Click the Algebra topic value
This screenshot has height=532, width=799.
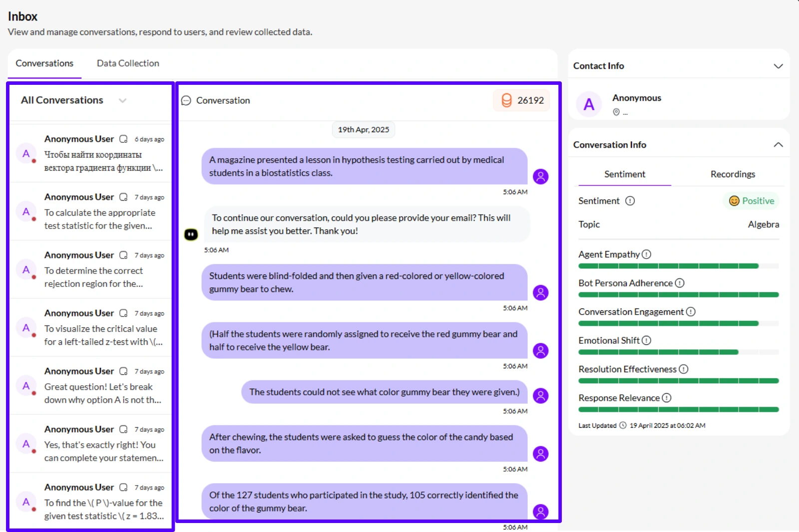763,225
